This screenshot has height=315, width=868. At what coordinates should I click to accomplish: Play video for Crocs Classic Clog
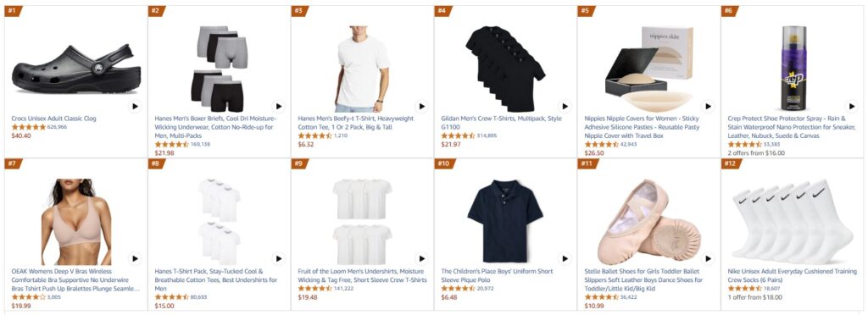coord(135,106)
